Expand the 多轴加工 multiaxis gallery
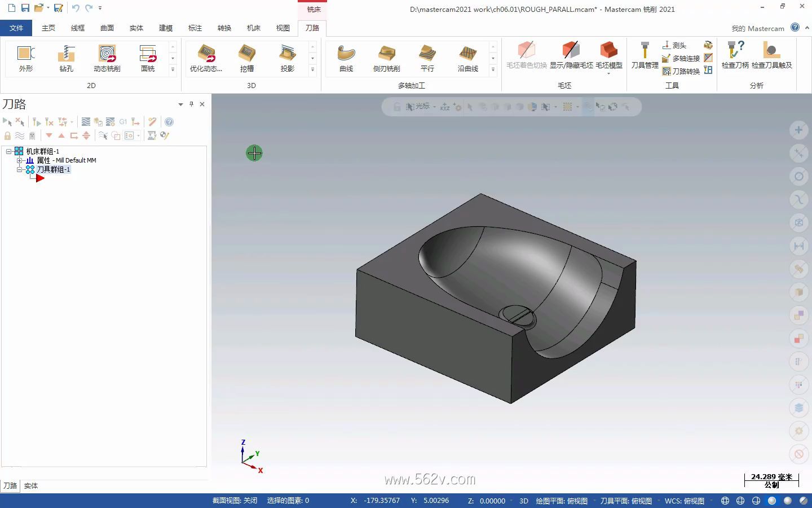The height and width of the screenshot is (508, 812). pyautogui.click(x=493, y=69)
